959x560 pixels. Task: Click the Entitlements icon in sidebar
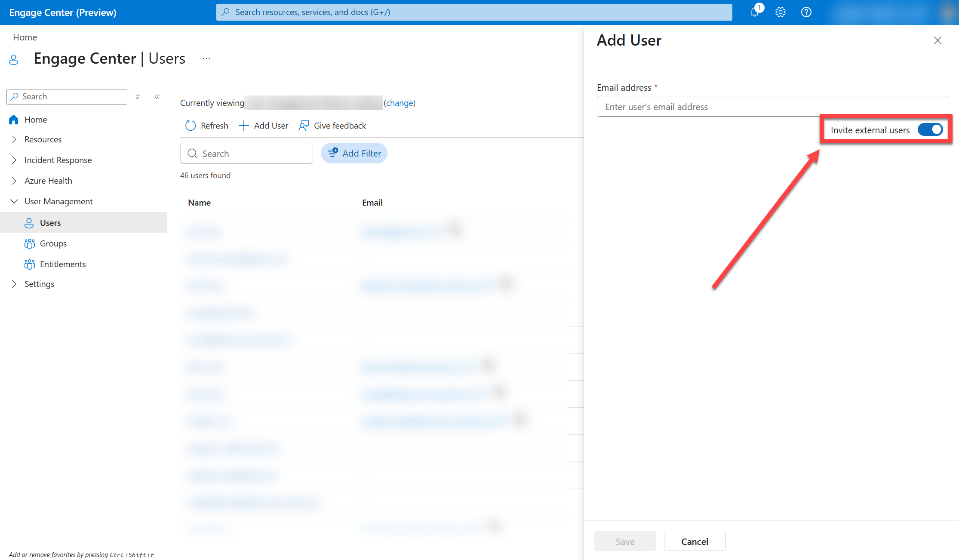(30, 264)
